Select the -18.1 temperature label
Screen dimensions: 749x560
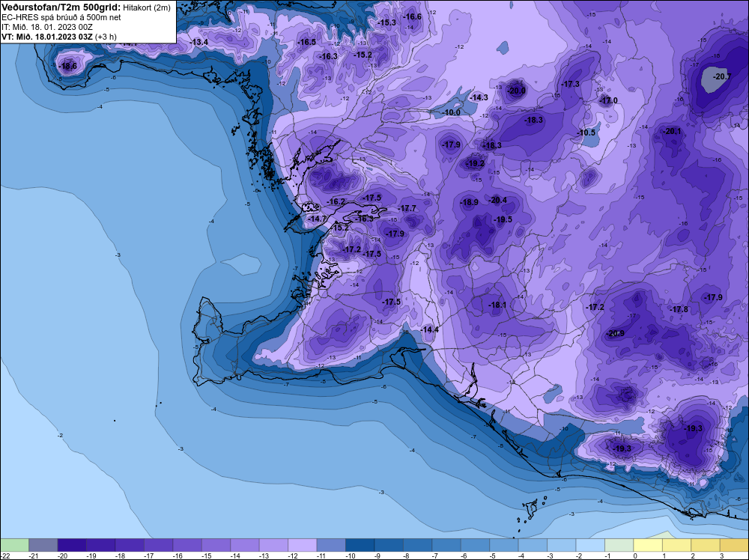(x=497, y=305)
